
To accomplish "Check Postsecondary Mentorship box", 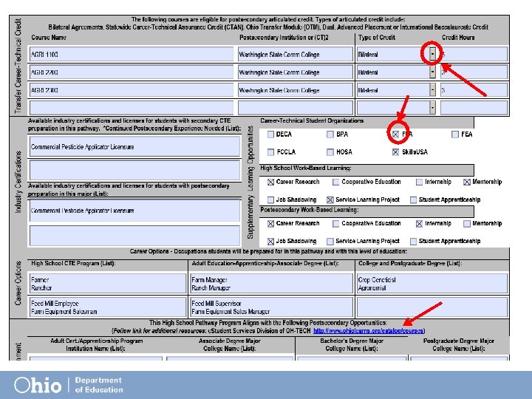I will point(467,224).
